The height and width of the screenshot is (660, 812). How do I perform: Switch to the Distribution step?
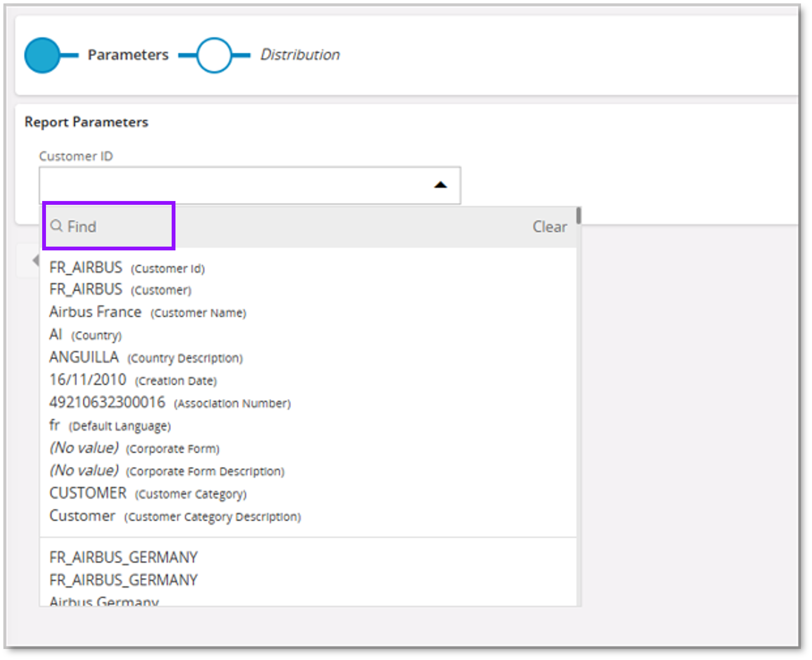299,54
